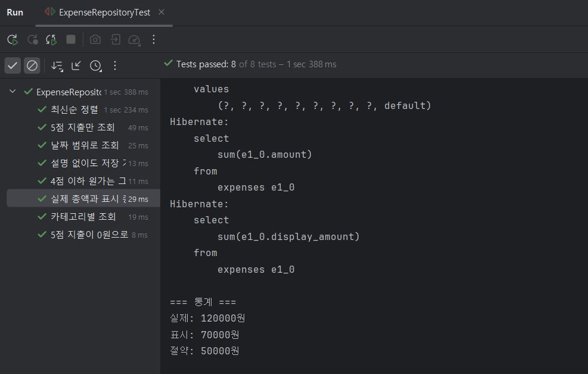
Task: Enable sorting tests by duration
Action: (x=57, y=66)
